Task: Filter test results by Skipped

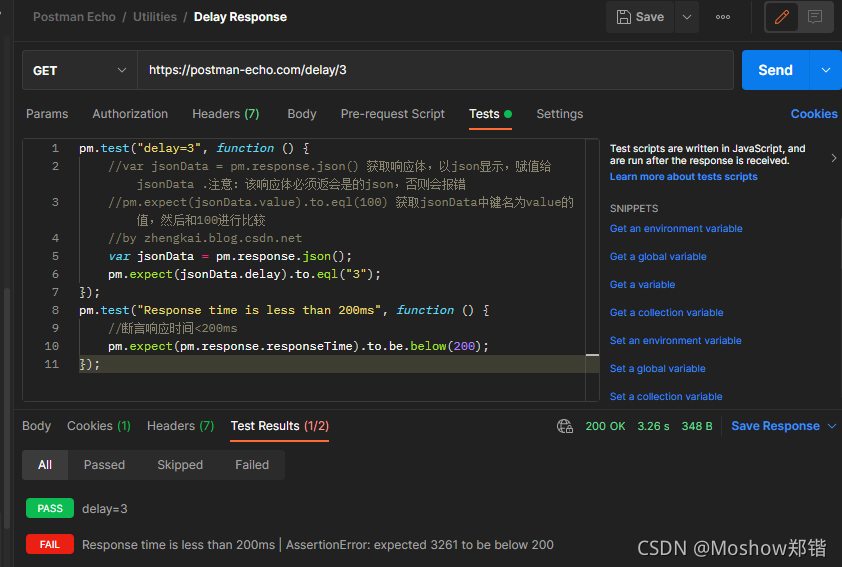Action: 180,465
